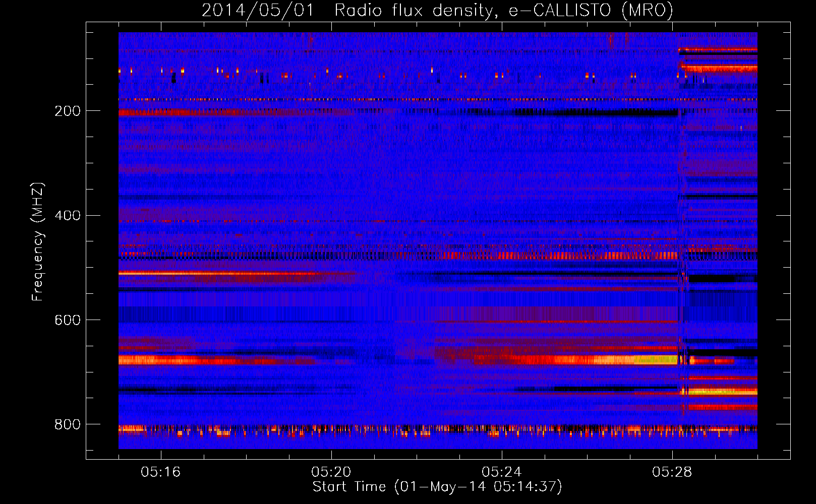Click the 05:20 time tick label
The height and width of the screenshot is (504, 816).
[x=331, y=472]
